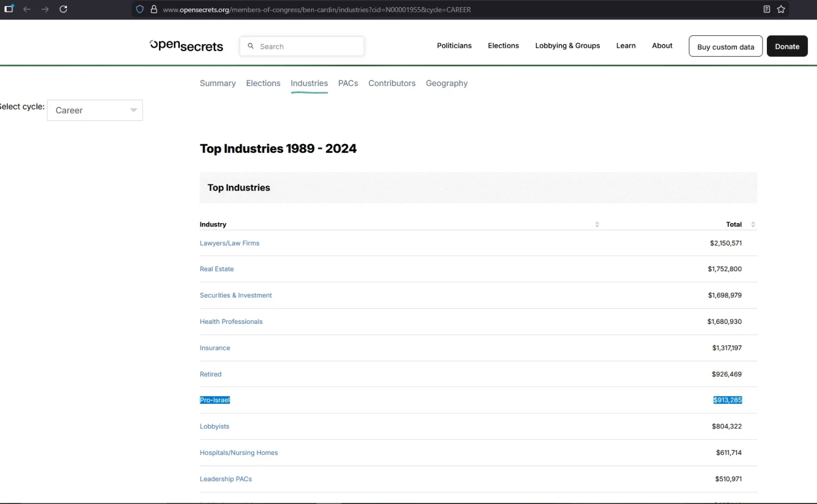Click the Top Industries 1989 - 2024 heading

pyautogui.click(x=278, y=149)
